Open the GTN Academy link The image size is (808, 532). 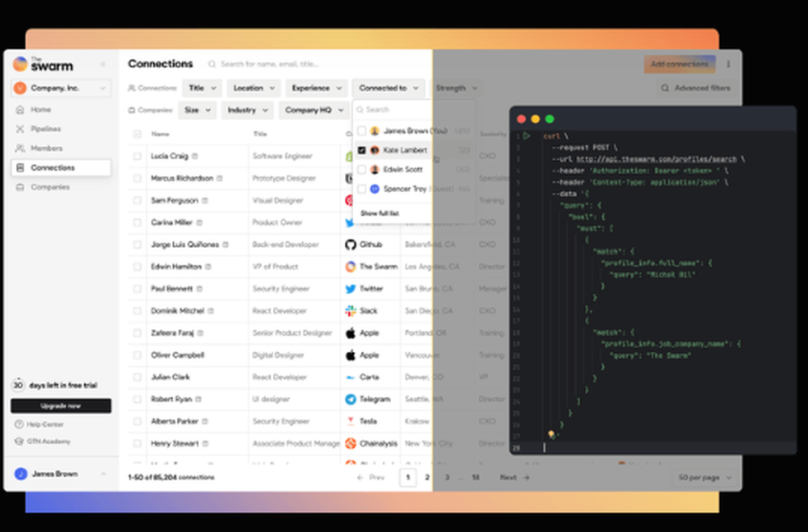(43, 442)
